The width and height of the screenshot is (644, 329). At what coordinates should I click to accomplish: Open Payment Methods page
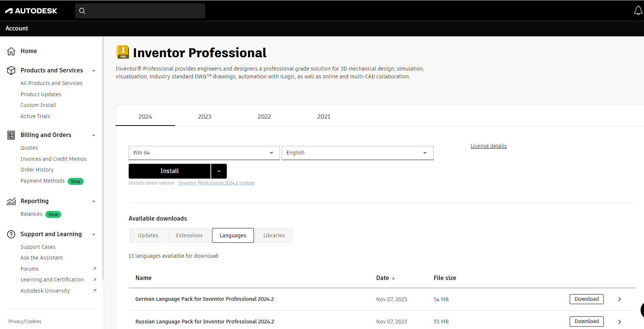click(43, 181)
